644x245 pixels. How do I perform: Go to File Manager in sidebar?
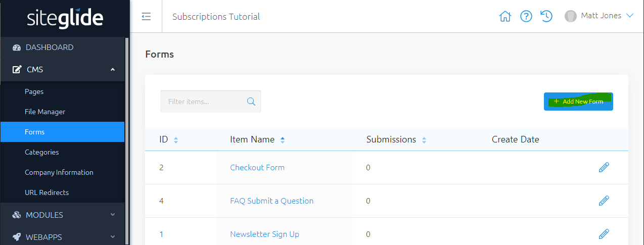pyautogui.click(x=45, y=112)
